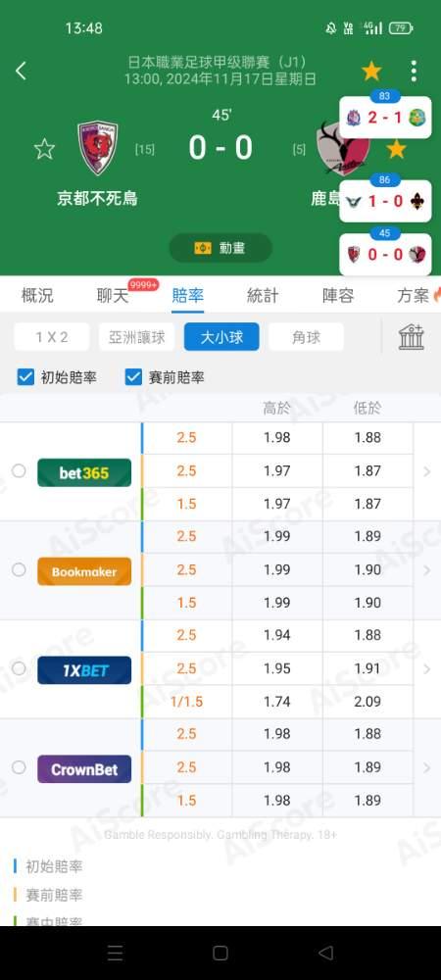
Task: Tap the 0 - 0 main score
Action: pyautogui.click(x=220, y=148)
